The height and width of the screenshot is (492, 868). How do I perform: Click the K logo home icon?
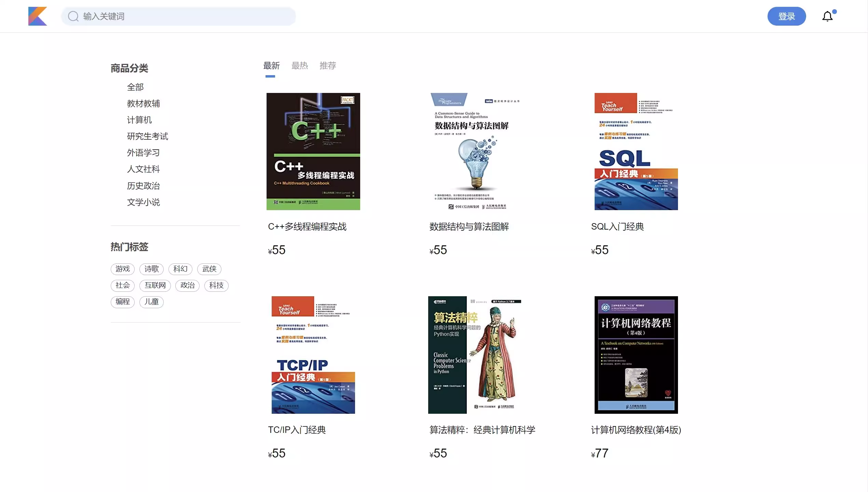(38, 16)
